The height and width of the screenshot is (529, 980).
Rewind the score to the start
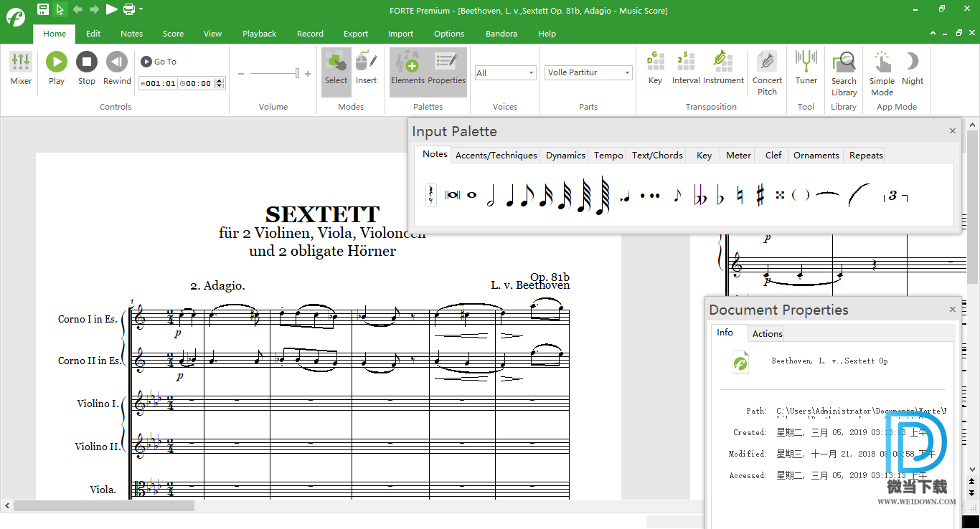click(117, 69)
